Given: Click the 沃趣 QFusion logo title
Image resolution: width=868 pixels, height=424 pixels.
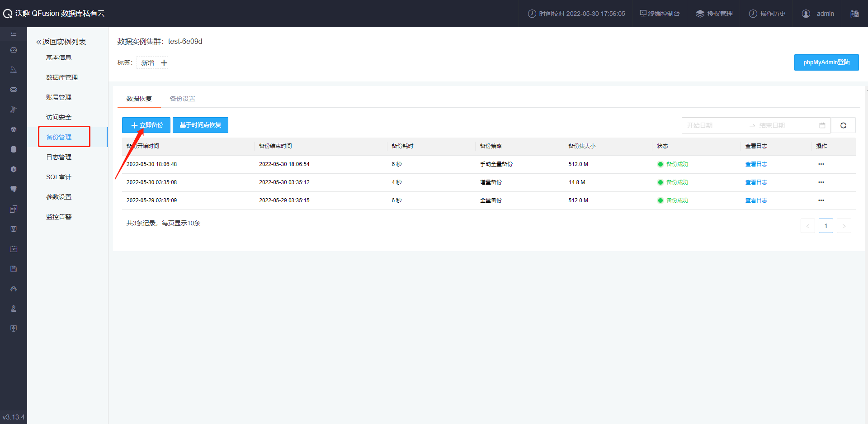Looking at the screenshot, I should click(54, 14).
